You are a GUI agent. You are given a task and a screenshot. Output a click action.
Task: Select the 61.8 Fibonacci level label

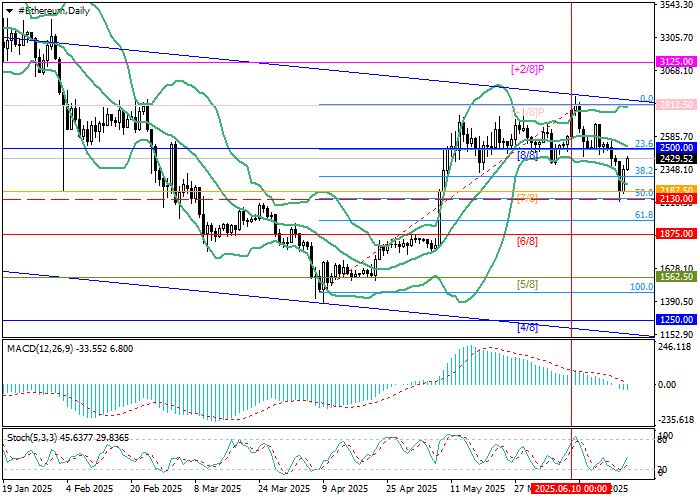(644, 214)
